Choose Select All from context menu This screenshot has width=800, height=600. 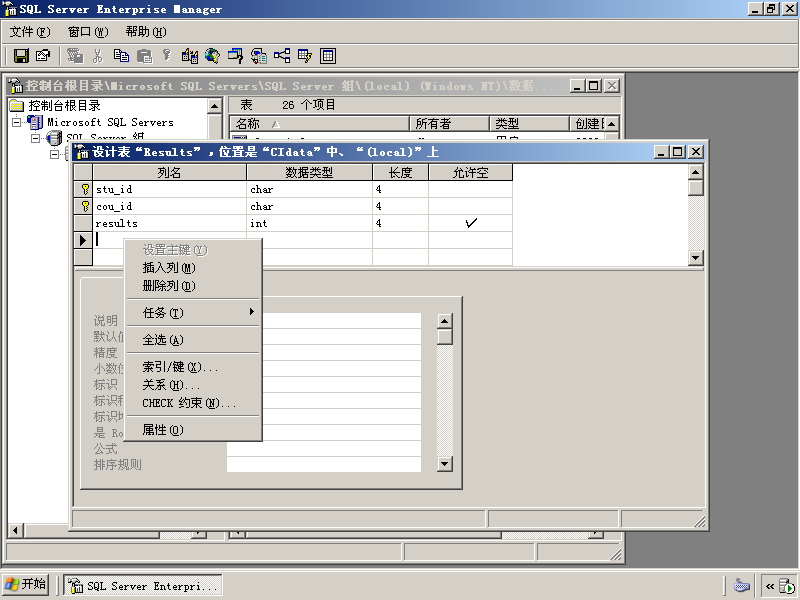(x=193, y=340)
